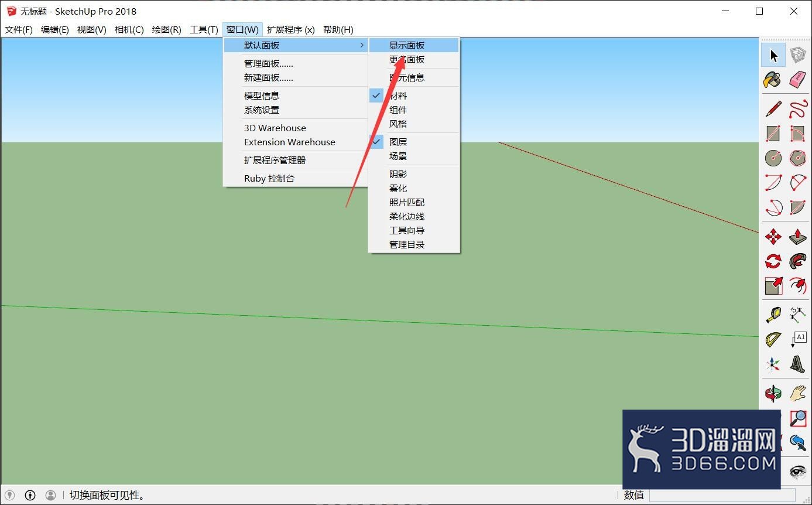Open the 编辑(E) menu

tap(55, 30)
